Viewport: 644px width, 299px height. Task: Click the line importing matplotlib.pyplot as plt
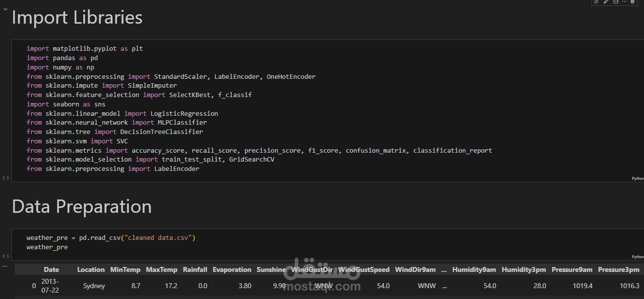click(85, 49)
